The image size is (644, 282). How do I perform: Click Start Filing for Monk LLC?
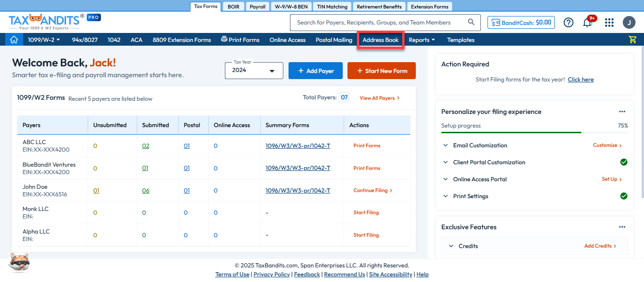pyautogui.click(x=366, y=212)
